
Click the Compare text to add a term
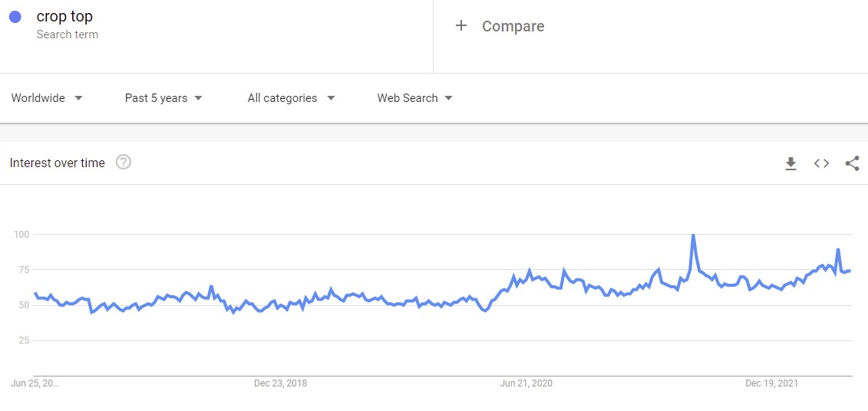(x=513, y=26)
